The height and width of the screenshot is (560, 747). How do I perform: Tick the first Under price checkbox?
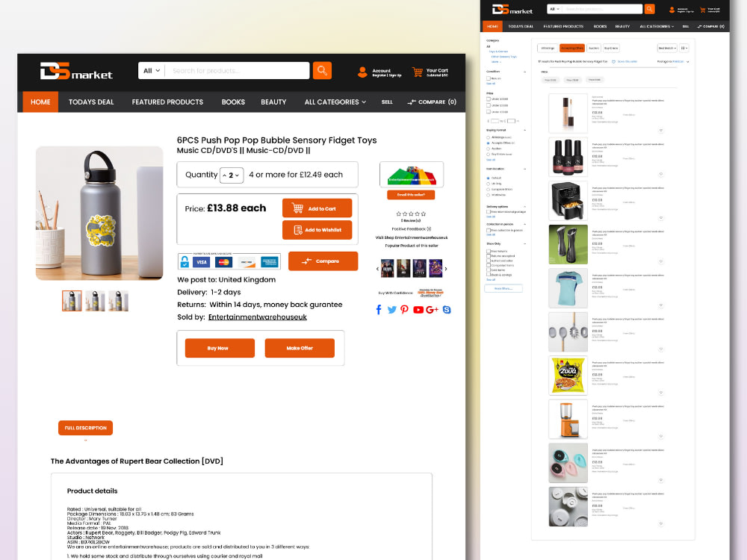tap(489, 99)
